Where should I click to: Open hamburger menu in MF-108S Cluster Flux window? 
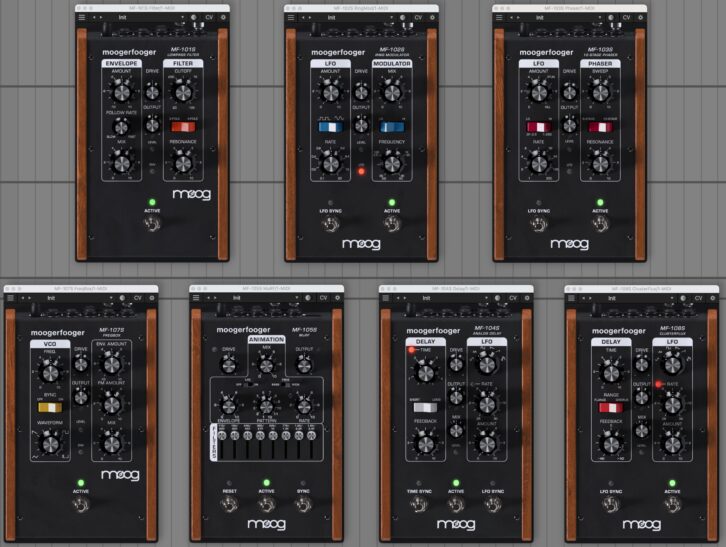(571, 298)
